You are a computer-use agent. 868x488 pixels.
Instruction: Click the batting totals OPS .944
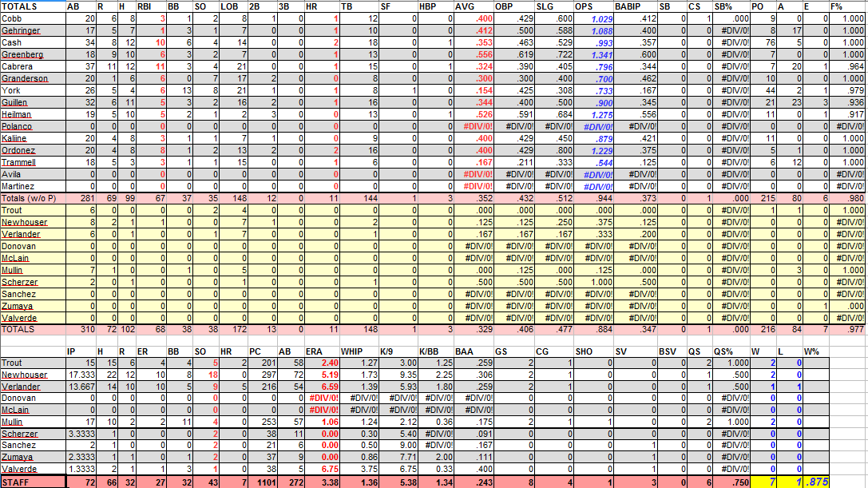(x=595, y=198)
